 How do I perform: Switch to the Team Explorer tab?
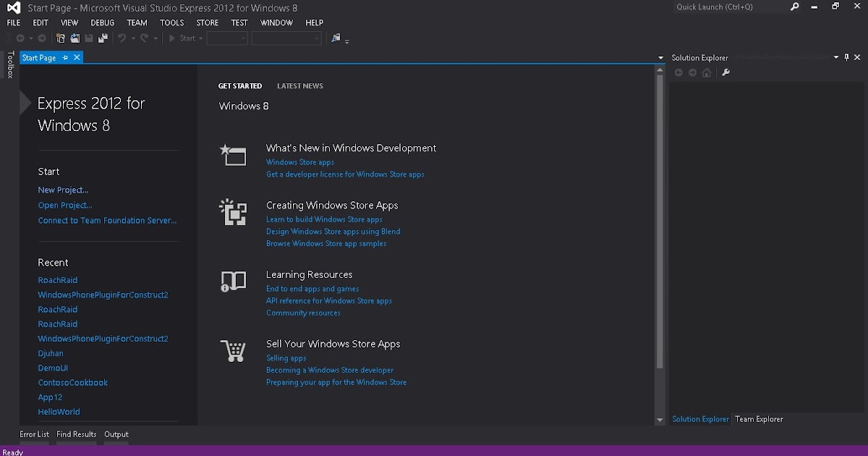pos(759,419)
